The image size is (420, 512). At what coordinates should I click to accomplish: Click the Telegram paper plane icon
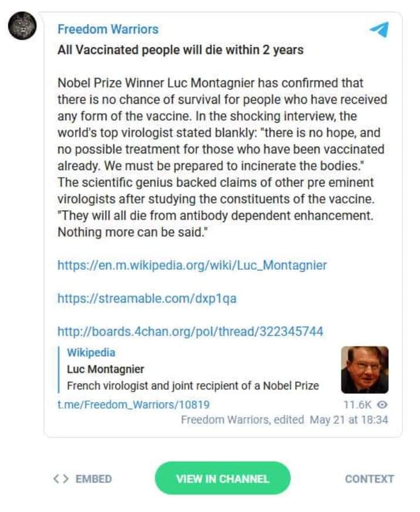(379, 29)
